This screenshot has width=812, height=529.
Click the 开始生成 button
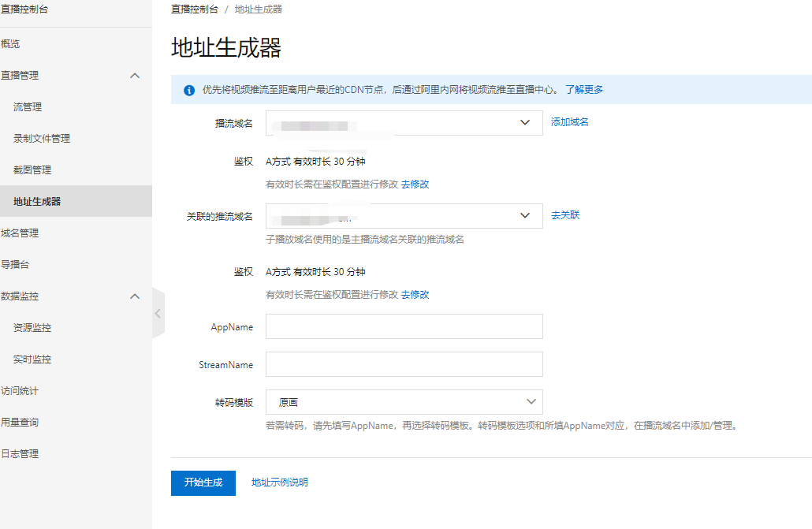click(x=203, y=483)
